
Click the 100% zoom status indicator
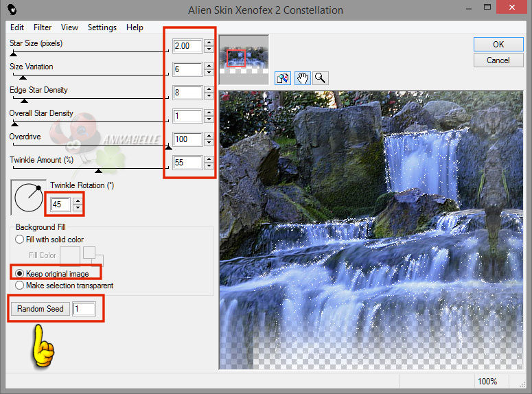tap(487, 382)
